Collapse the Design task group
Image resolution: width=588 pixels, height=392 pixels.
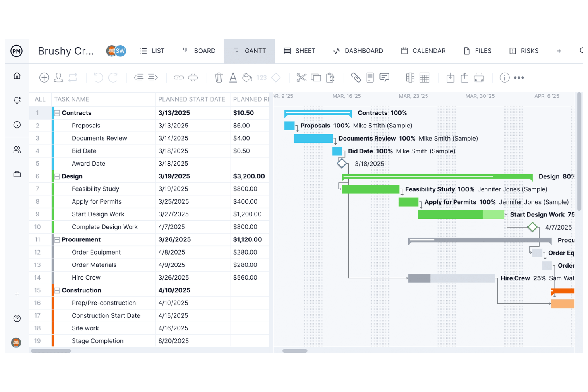(57, 176)
